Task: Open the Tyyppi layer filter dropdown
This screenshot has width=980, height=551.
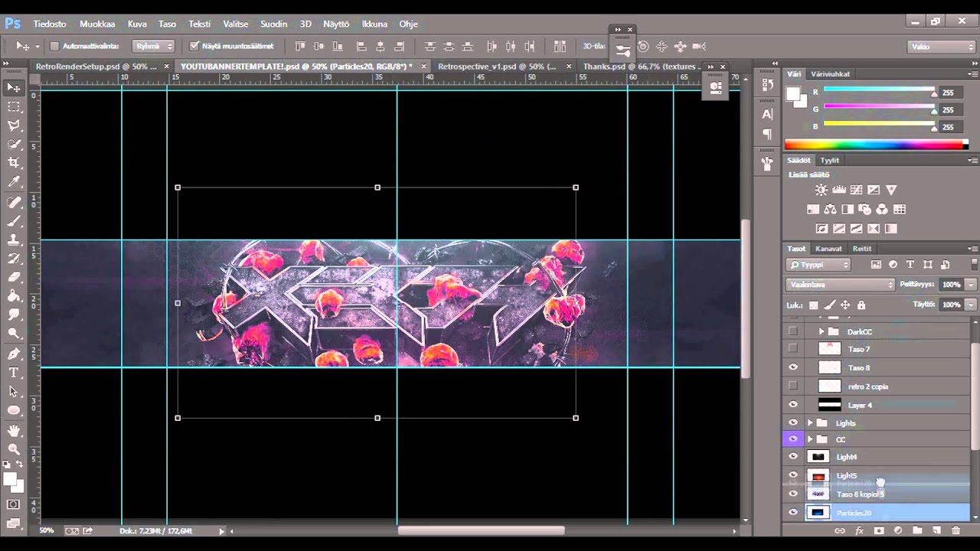Action: click(818, 265)
